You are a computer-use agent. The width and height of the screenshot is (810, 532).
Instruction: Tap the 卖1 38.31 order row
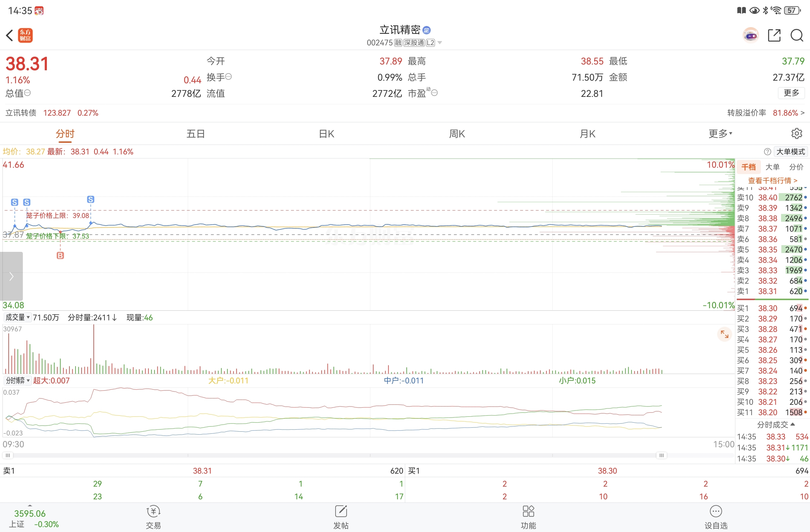[772, 291]
